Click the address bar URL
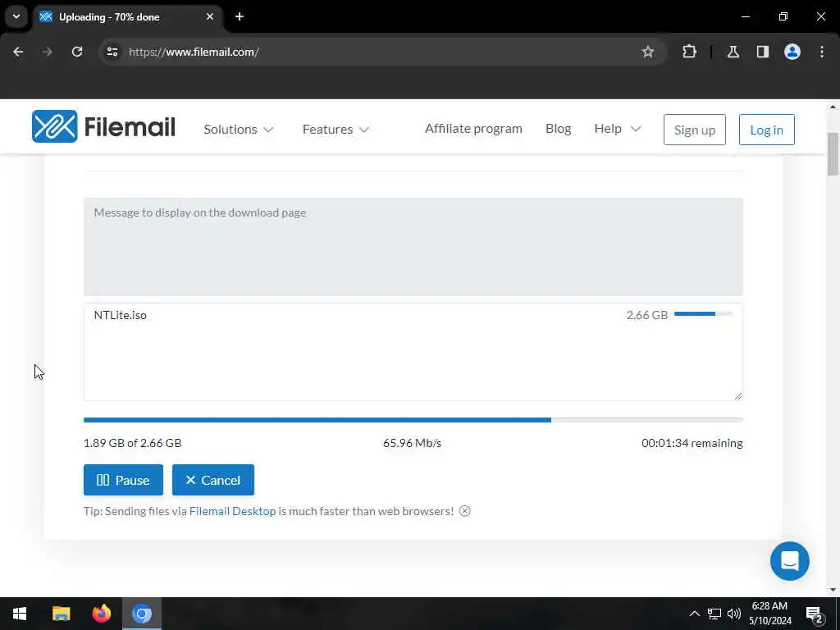This screenshot has width=840, height=630. coord(194,52)
